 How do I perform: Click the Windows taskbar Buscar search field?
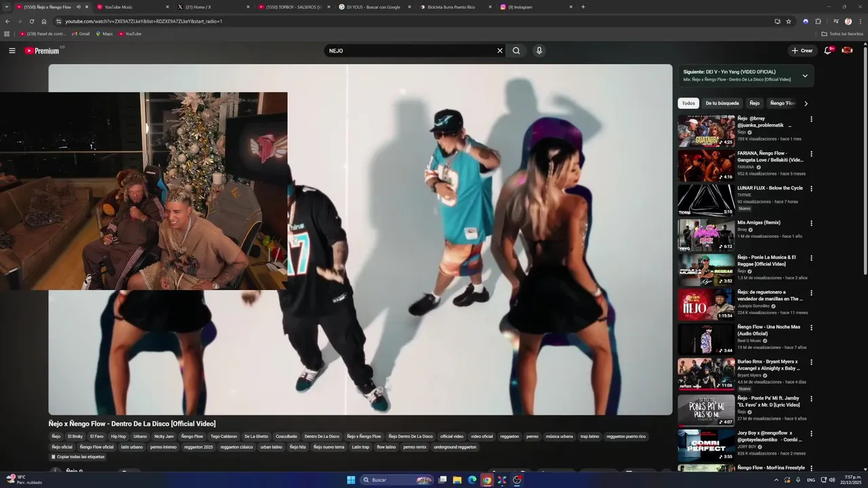tap(397, 480)
